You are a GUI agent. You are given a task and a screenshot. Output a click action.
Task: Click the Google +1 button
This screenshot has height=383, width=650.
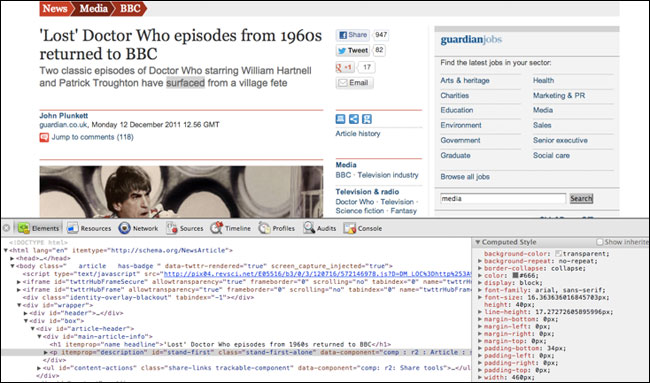(x=345, y=67)
